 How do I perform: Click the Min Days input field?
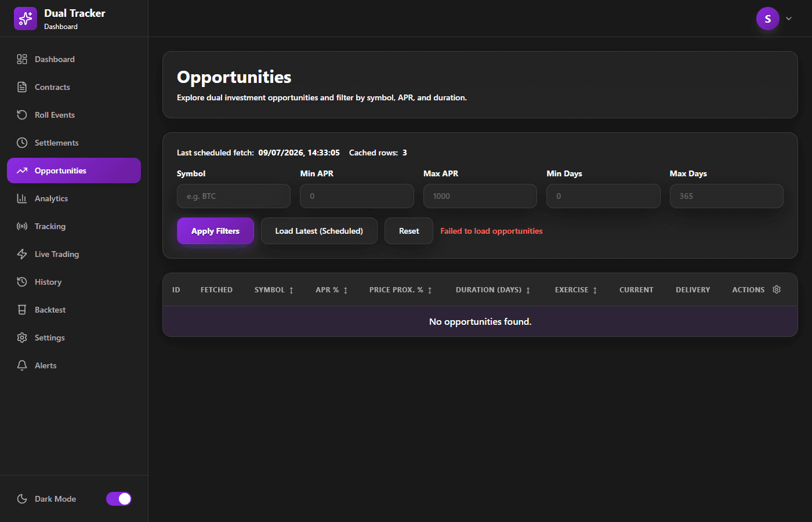(x=603, y=196)
